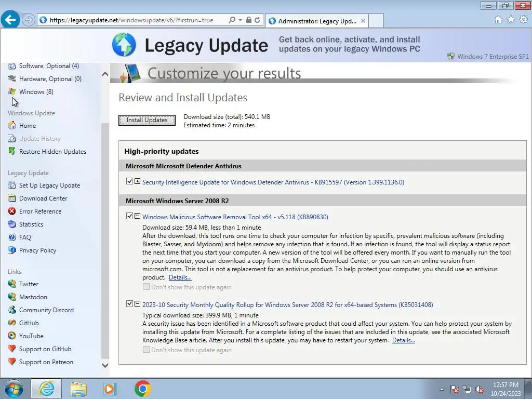Uncheck the Defender Antivirus update checkbox

click(x=129, y=181)
